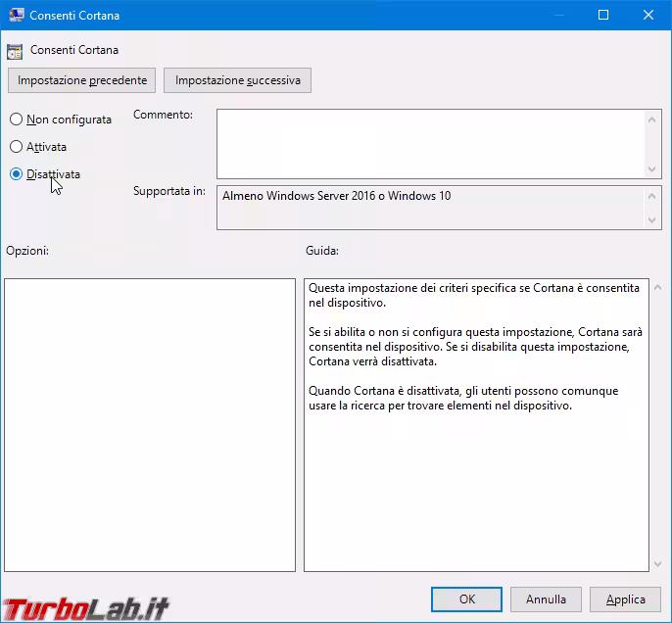Cancel with the Annulla button

click(x=546, y=599)
